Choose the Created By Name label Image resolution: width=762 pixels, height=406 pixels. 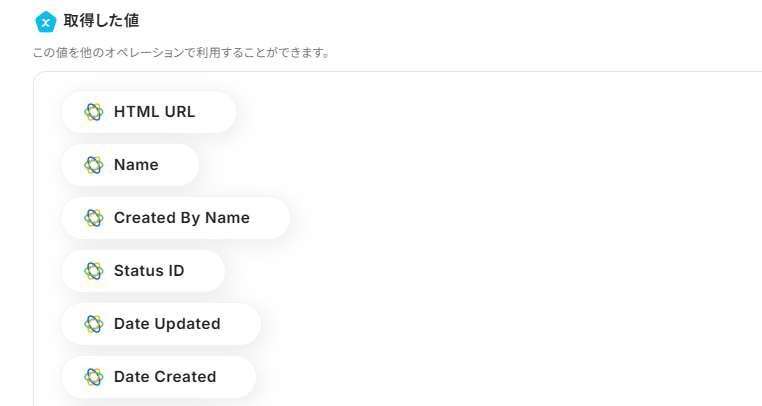(x=181, y=218)
